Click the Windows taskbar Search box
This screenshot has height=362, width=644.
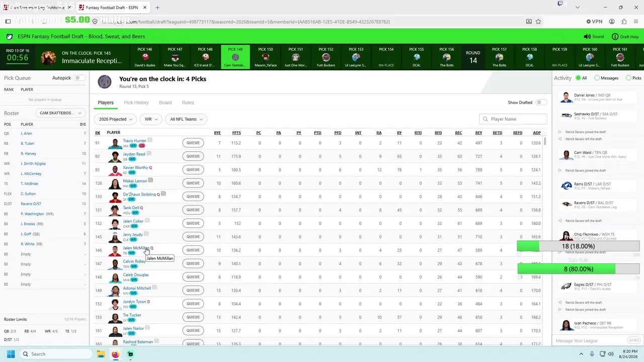(x=56, y=354)
